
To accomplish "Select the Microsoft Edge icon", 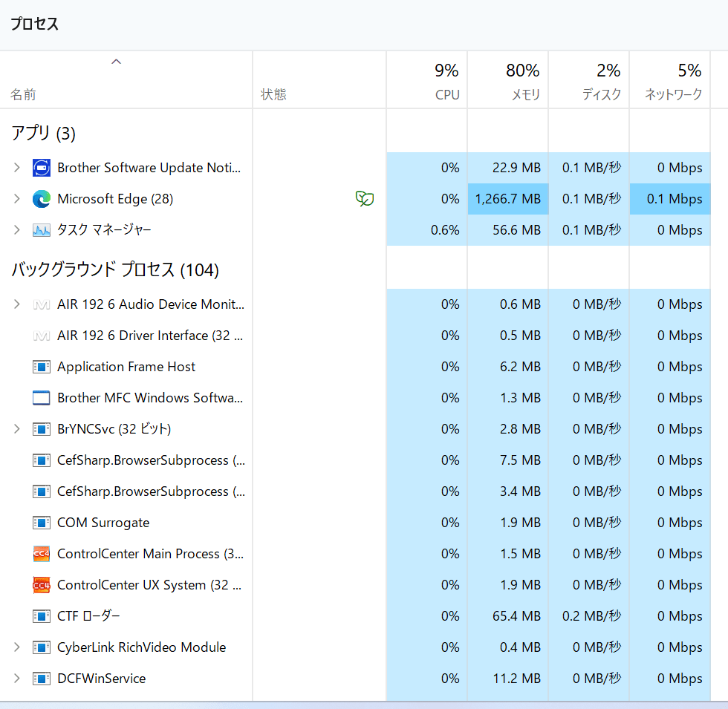I will (x=42, y=199).
